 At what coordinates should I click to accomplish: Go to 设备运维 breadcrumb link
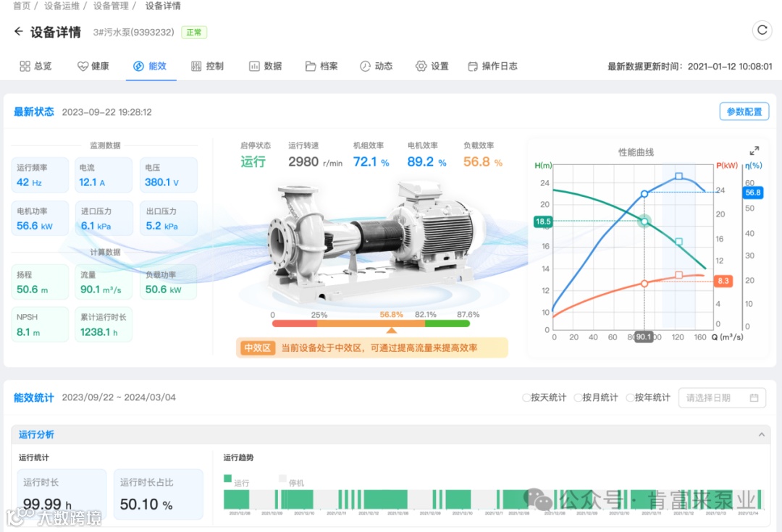pos(62,6)
